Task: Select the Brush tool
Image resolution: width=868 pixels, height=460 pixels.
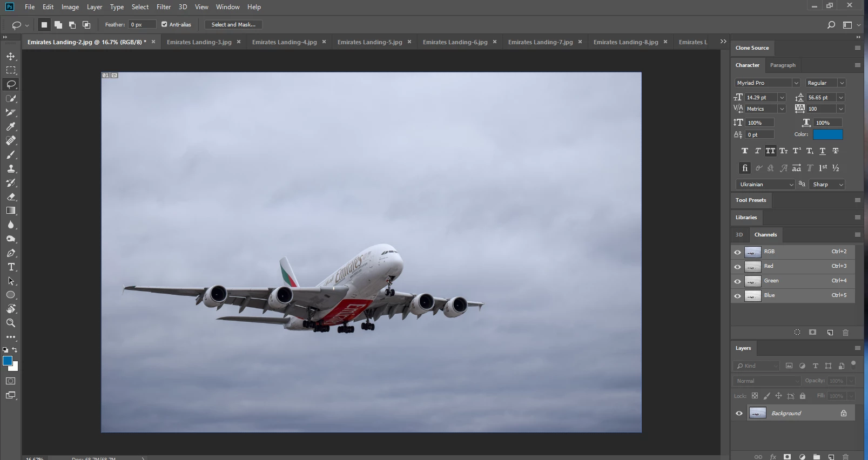Action: tap(11, 154)
